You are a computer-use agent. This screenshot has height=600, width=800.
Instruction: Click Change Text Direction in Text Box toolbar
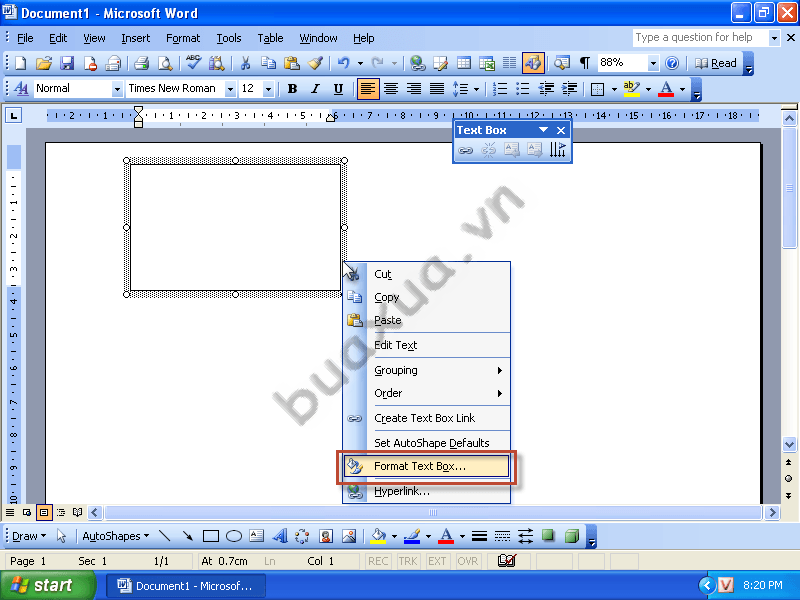[x=558, y=150]
